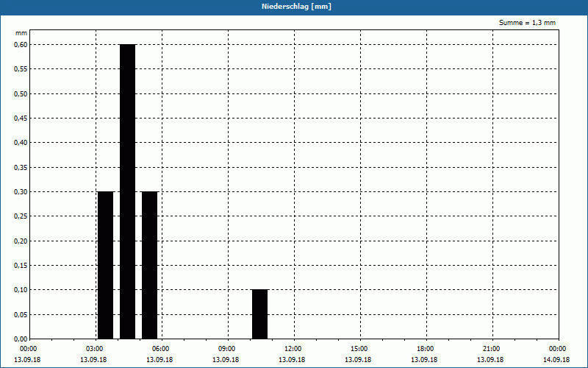Click the 09:00 time axis label
Screen dimensions: 588x368
coord(227,349)
